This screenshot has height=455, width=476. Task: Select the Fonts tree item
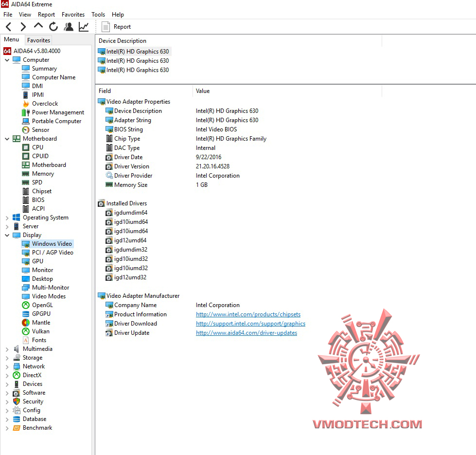(x=35, y=341)
